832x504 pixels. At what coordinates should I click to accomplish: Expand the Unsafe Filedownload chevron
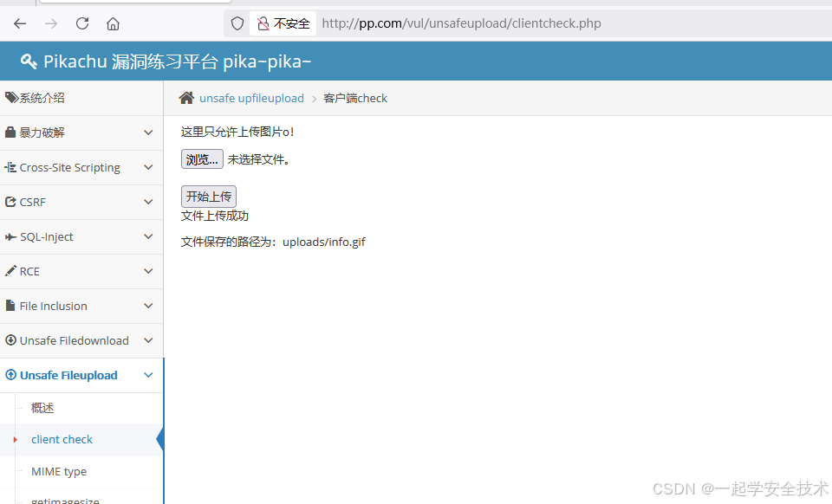coord(148,340)
